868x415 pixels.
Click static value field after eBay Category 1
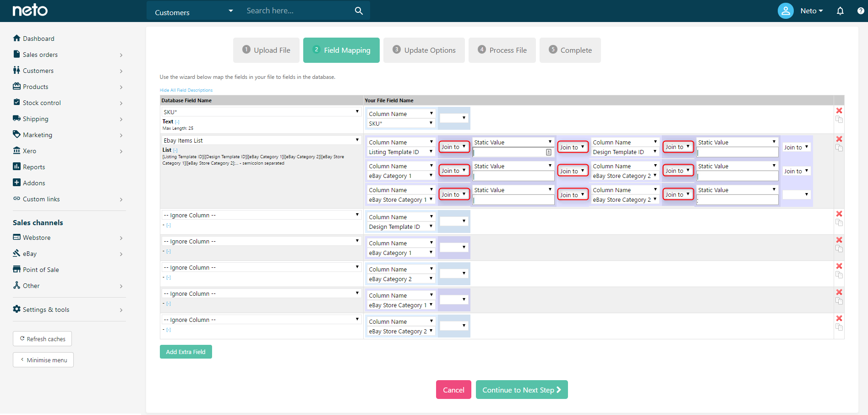pos(513,176)
